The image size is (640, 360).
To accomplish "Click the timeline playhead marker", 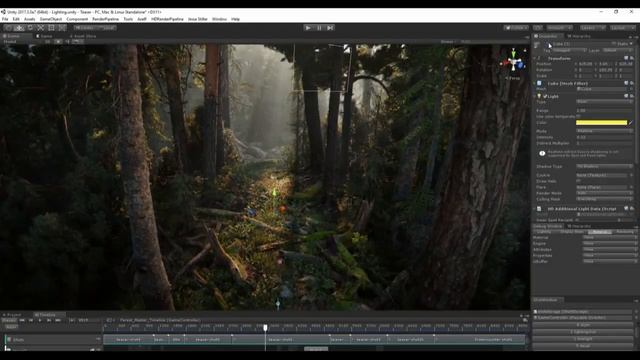I will coord(265,328).
